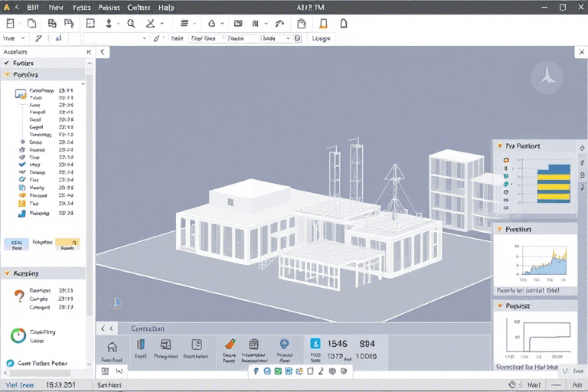Click the duplicate pages icon in the top toolbar
The image size is (588, 392).
(52, 24)
